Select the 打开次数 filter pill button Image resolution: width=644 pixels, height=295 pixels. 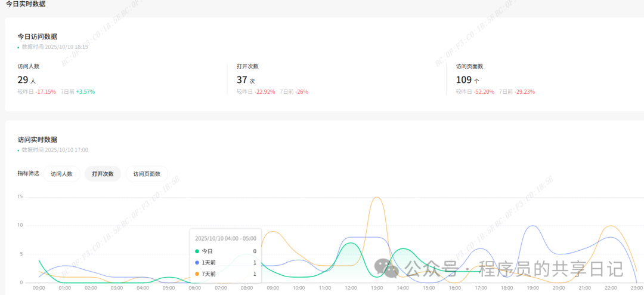click(103, 174)
